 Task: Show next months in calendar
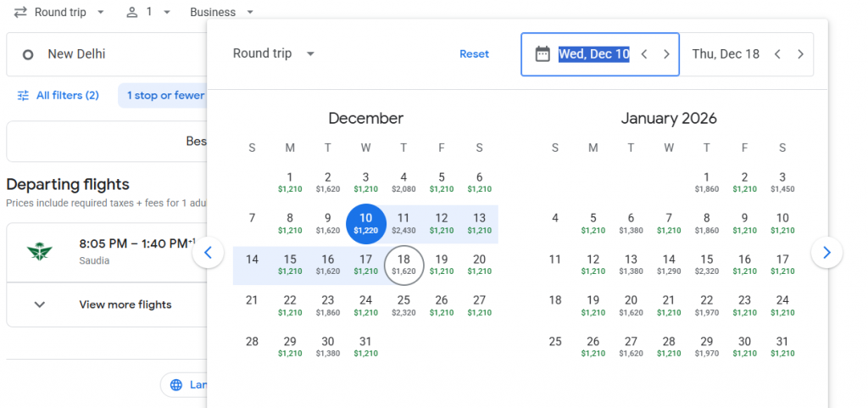(x=826, y=253)
